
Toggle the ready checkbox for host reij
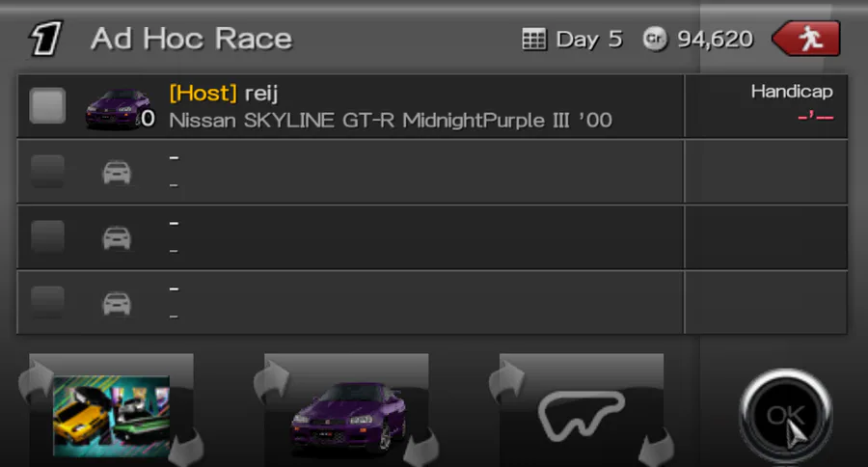pyautogui.click(x=47, y=105)
